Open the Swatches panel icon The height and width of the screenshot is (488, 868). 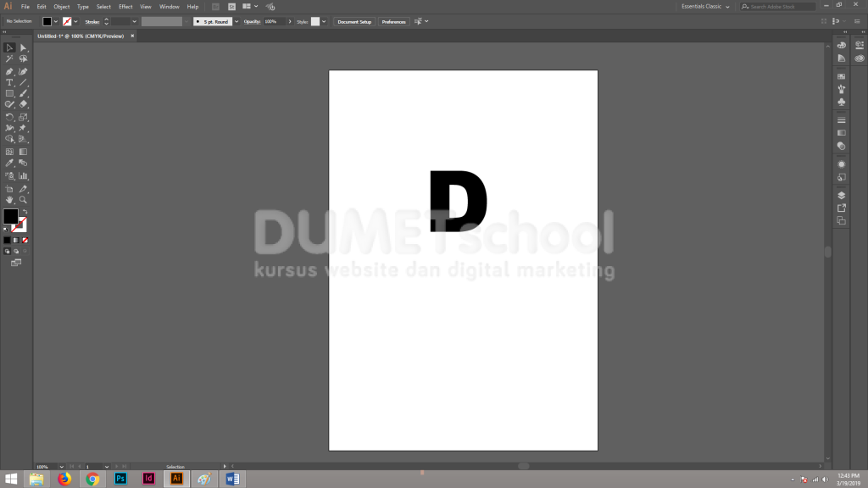point(842,76)
